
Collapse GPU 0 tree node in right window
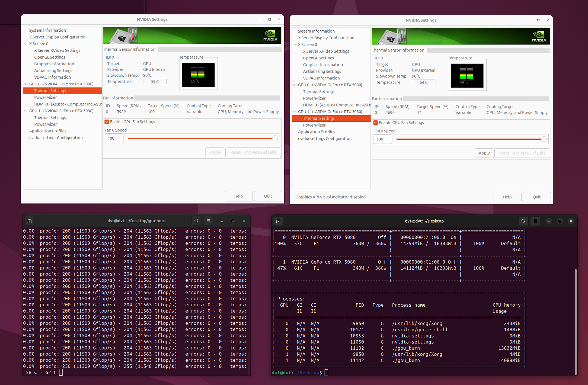point(295,85)
